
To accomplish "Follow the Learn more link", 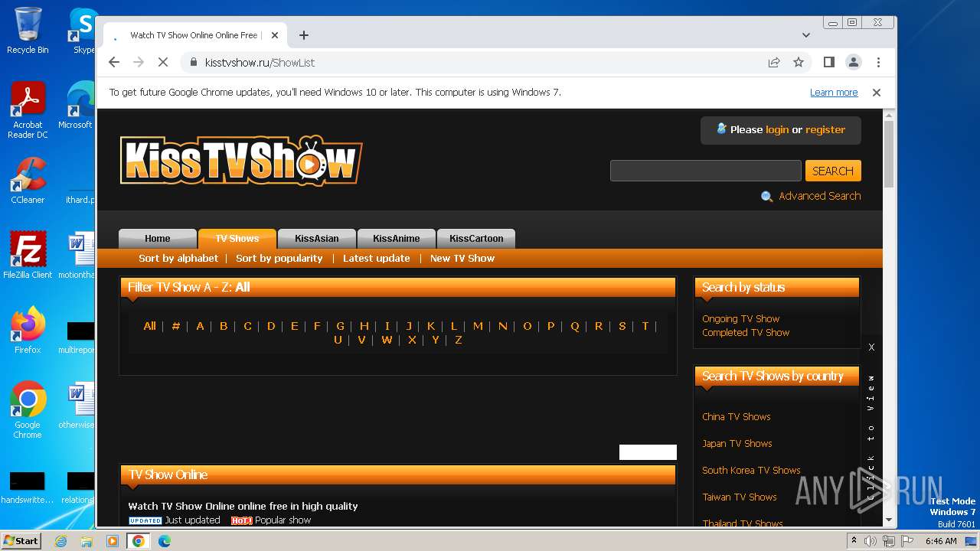I will pos(834,93).
